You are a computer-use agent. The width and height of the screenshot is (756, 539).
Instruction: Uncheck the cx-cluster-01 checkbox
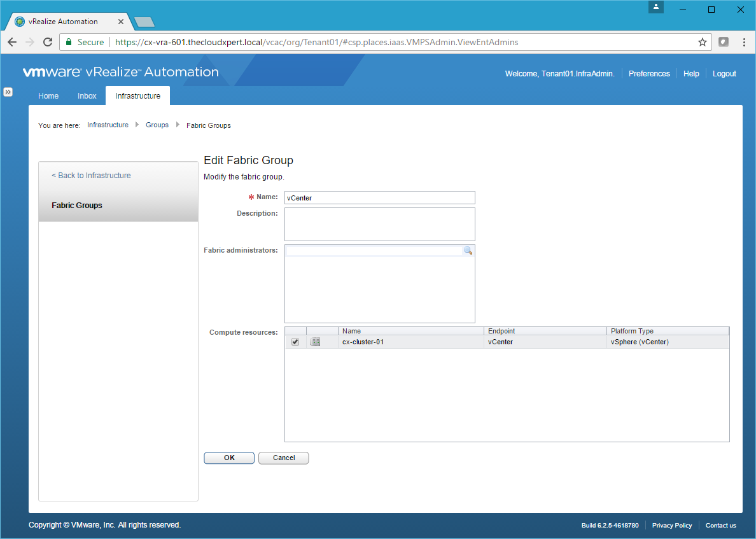[x=295, y=342]
